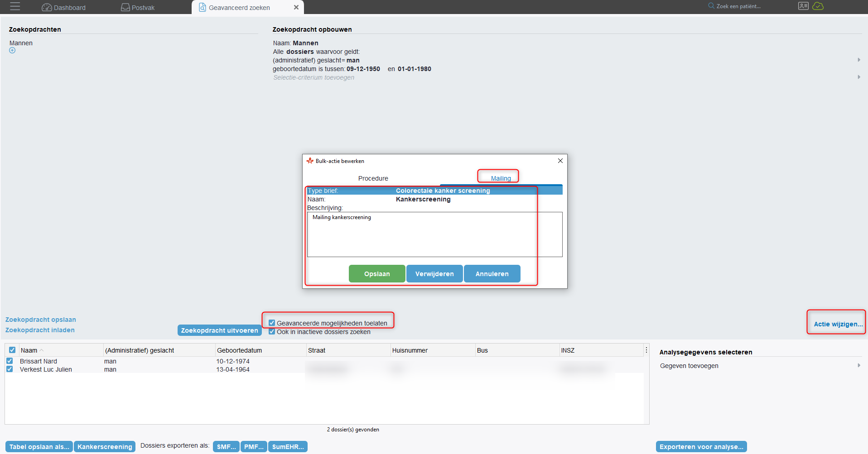
Task: Click the Beschrijving text area
Action: pyautogui.click(x=434, y=234)
